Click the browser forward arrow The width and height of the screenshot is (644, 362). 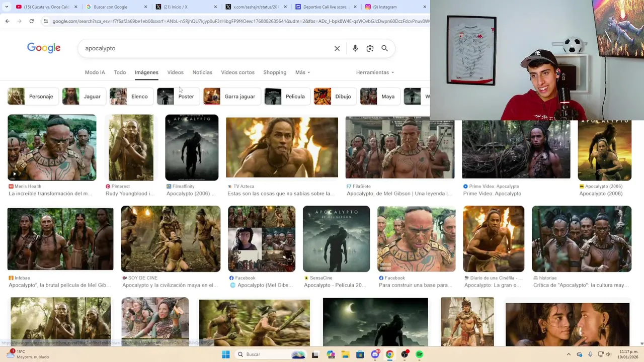[19, 21]
